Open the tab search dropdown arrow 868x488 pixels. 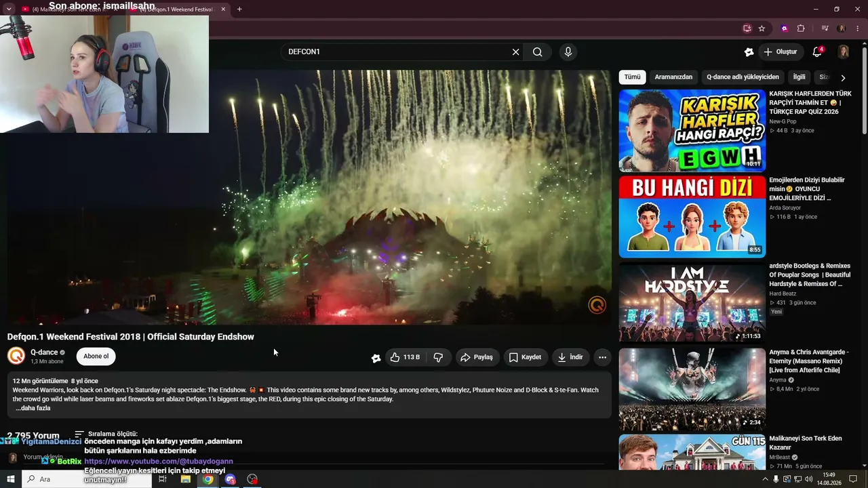point(9,9)
